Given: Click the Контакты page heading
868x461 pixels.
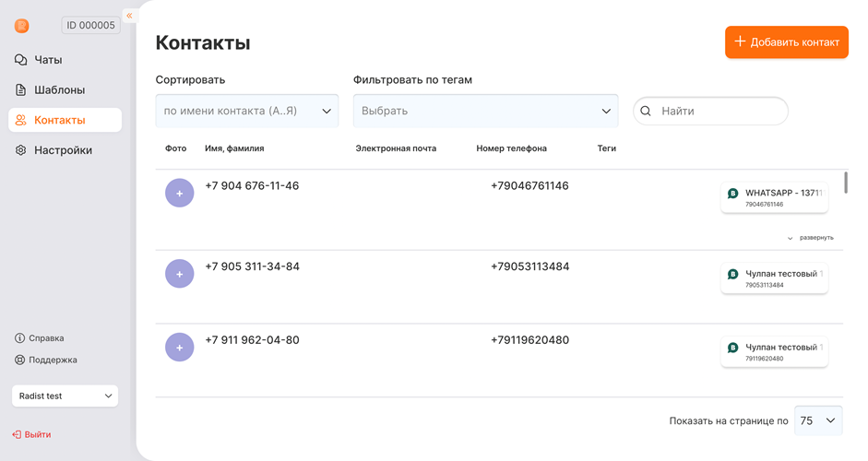Looking at the screenshot, I should (x=203, y=42).
